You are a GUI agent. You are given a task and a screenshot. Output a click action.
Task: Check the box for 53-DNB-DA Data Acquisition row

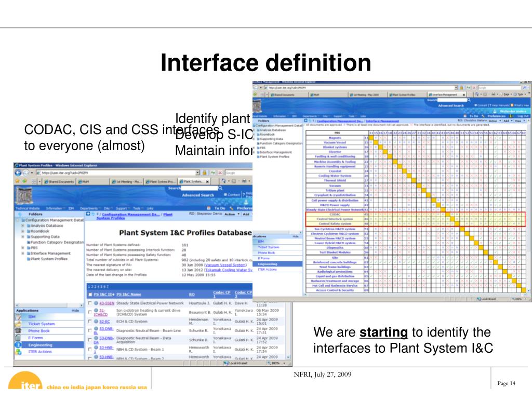(90, 340)
